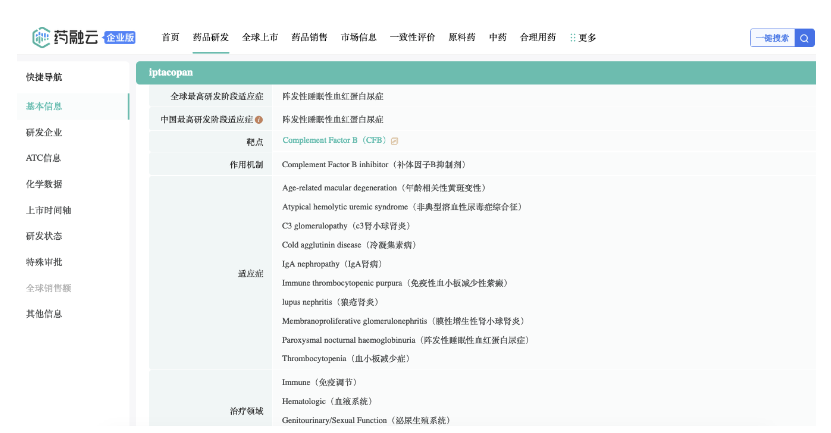Click the 药融云 logo icon
The width and height of the screenshot is (831, 433).
point(40,37)
